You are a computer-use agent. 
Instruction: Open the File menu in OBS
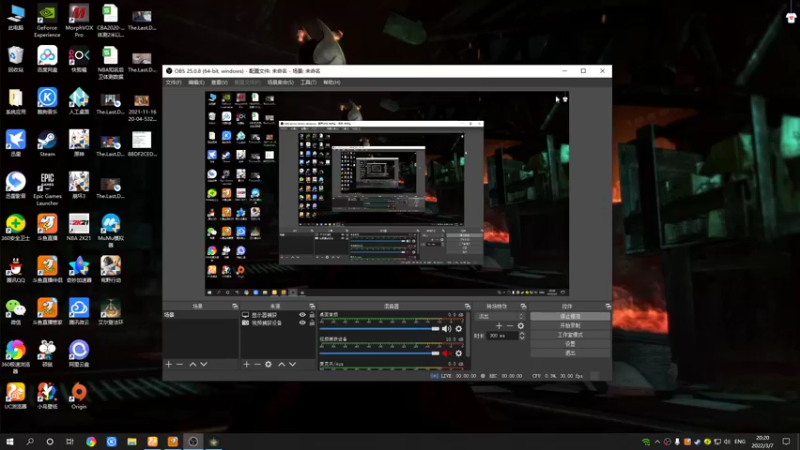click(x=173, y=82)
